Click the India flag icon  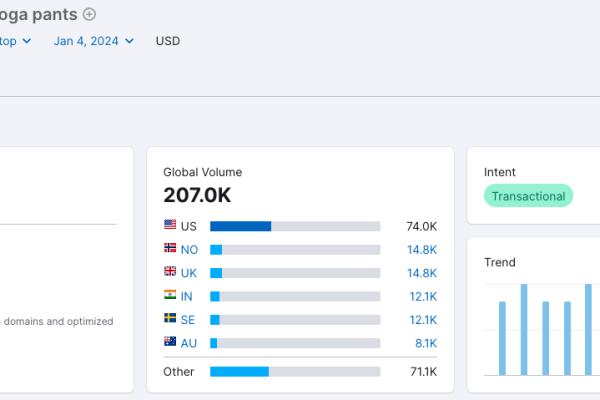pyautogui.click(x=170, y=294)
